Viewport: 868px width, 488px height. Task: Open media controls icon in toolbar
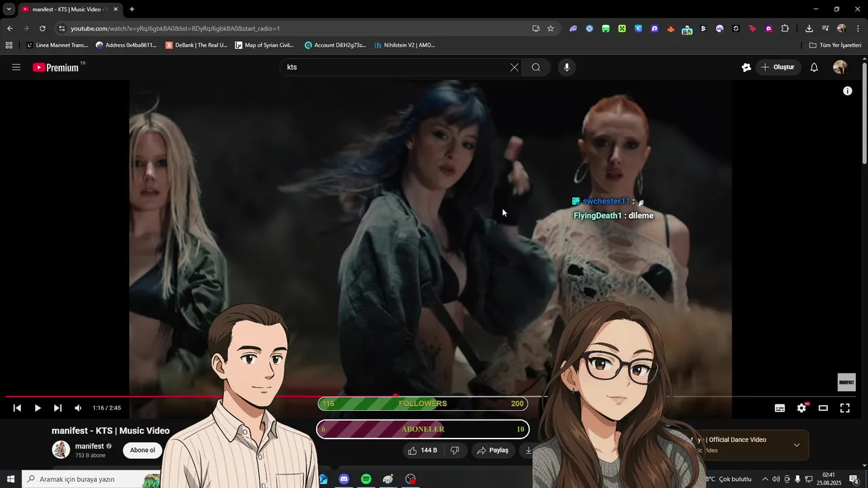825,28
